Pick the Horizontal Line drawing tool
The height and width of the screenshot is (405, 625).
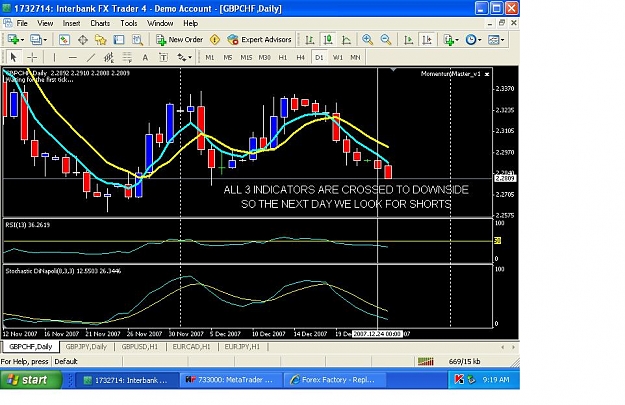[x=73, y=57]
